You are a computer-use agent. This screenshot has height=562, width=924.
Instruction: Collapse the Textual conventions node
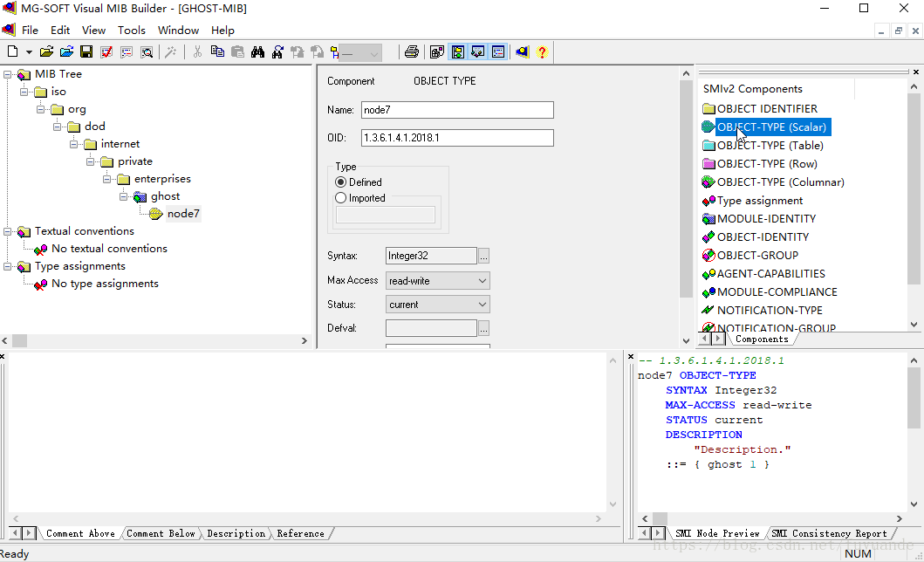coord(8,231)
